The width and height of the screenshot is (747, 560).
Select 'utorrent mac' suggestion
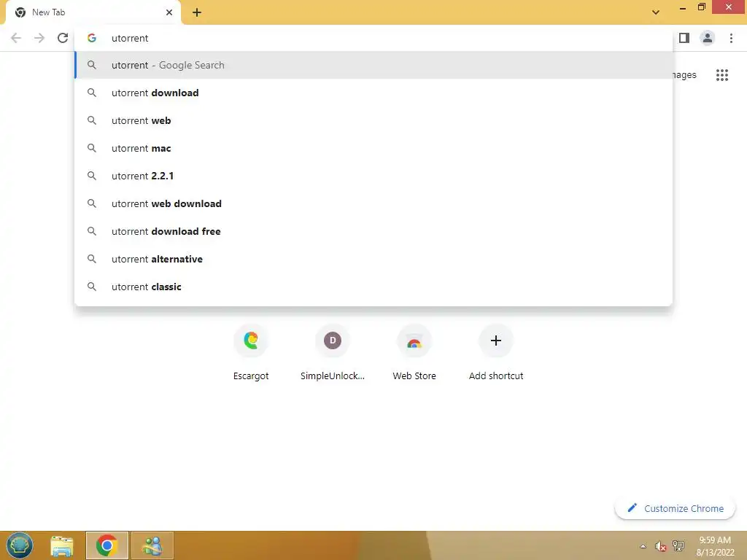373,148
